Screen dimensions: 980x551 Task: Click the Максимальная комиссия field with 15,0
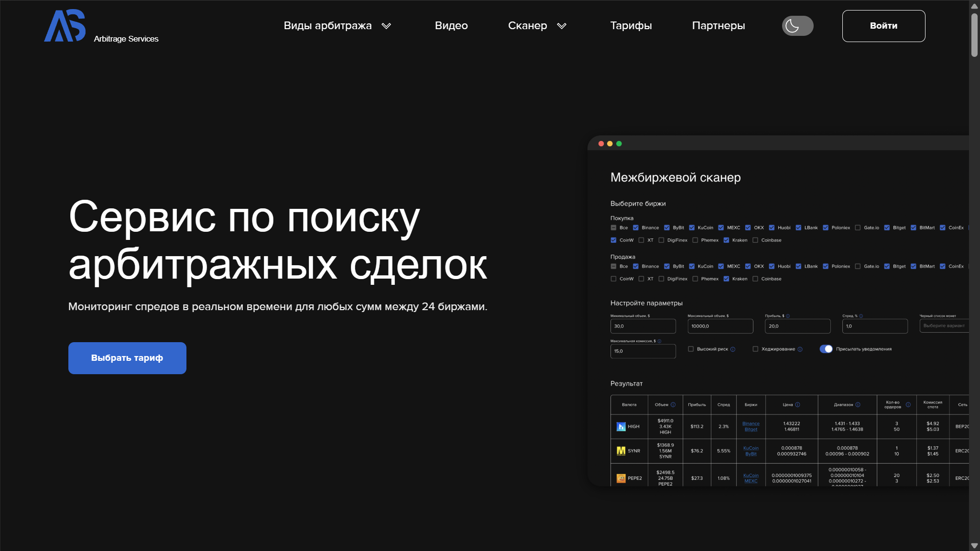point(643,351)
